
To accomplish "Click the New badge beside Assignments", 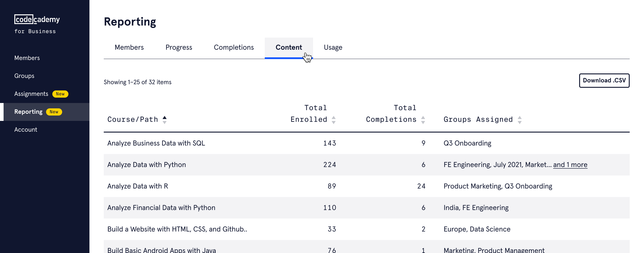I will (x=60, y=94).
